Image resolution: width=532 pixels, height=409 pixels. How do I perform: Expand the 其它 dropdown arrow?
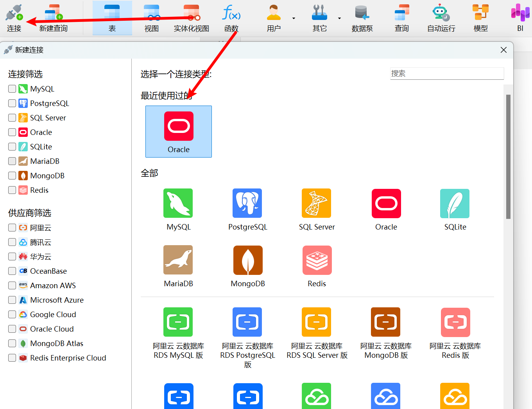[339, 18]
